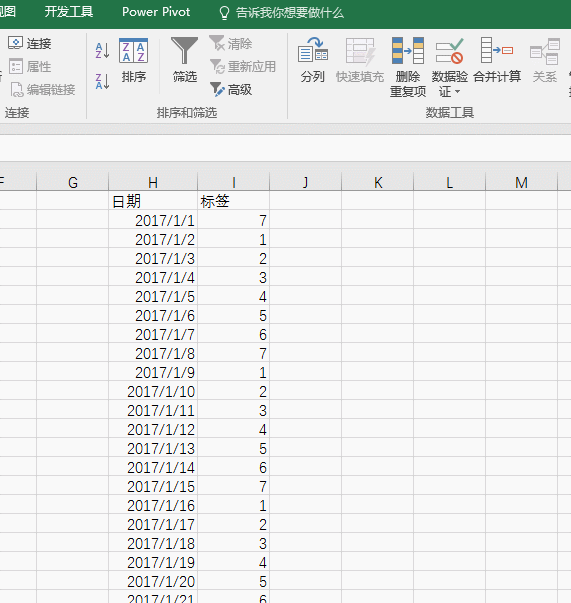Viewport: 571px width, 603px height.
Task: Click the lightbulb Tell Me icon
Action: 224,12
